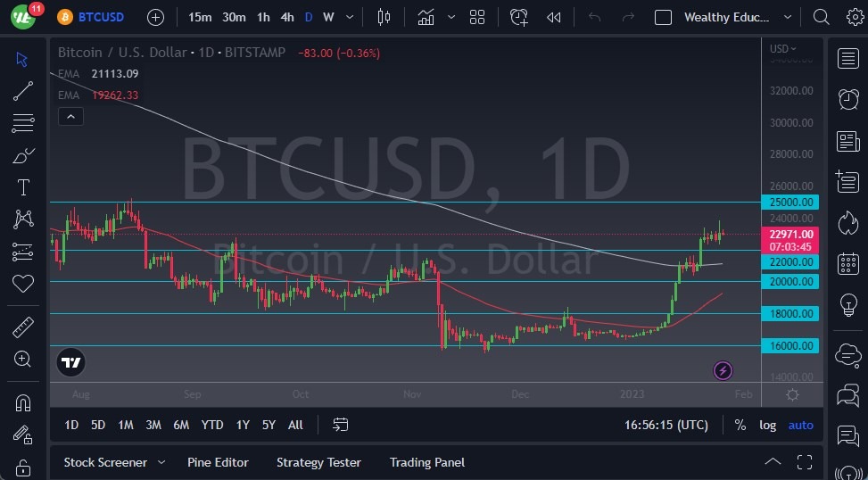Toggle percent scale mode
This screenshot has width=868, height=480.
click(x=740, y=426)
